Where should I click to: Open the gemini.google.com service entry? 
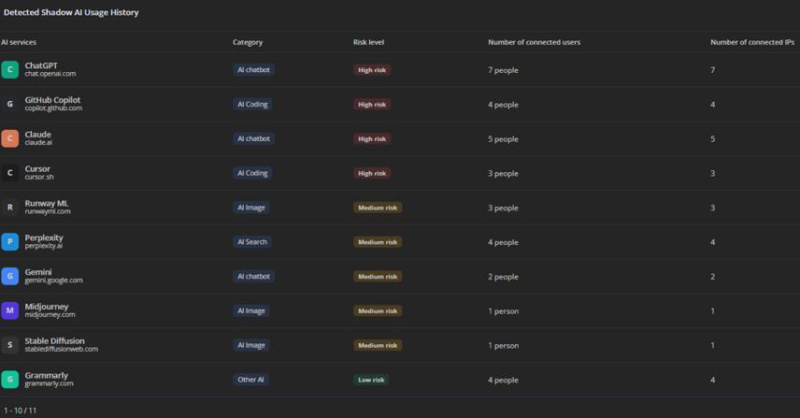pos(54,280)
